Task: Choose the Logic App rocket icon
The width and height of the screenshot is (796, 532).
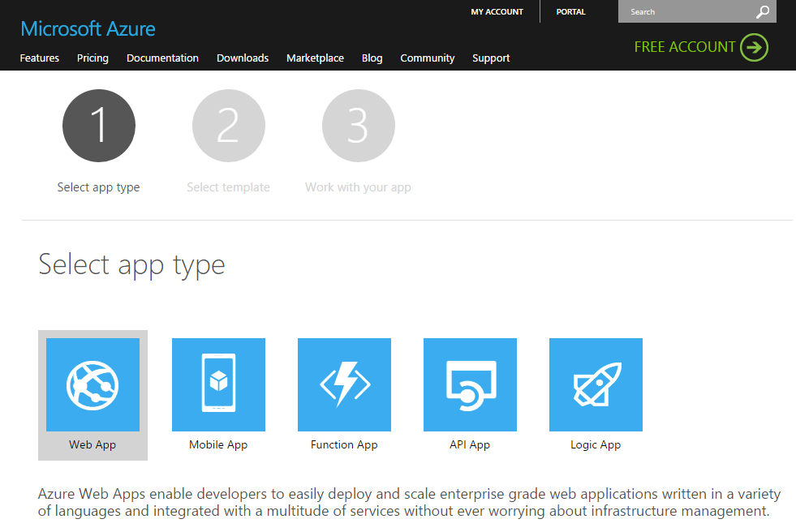Action: tap(596, 385)
